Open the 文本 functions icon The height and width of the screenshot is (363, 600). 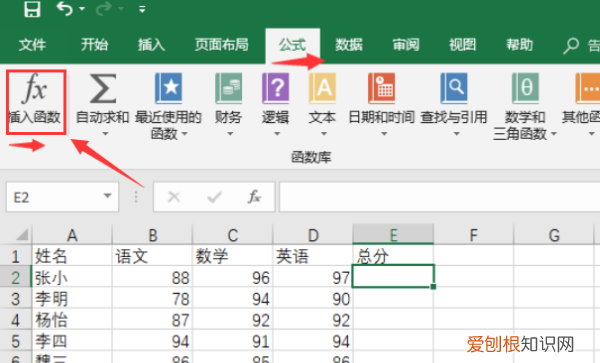click(323, 89)
